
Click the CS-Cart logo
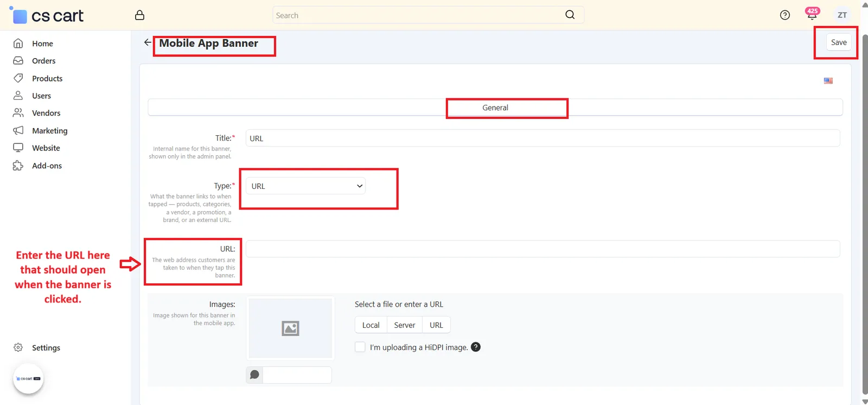[x=47, y=16]
